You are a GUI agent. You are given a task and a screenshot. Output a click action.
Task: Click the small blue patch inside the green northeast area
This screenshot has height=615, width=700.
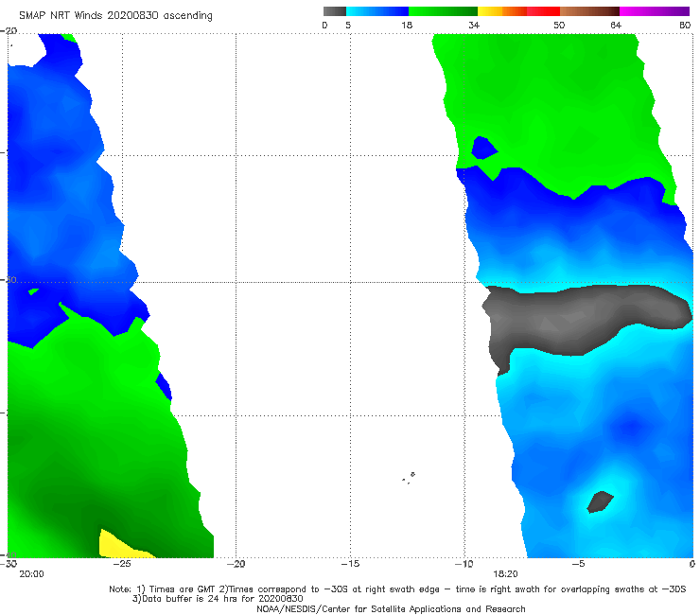[484, 148]
